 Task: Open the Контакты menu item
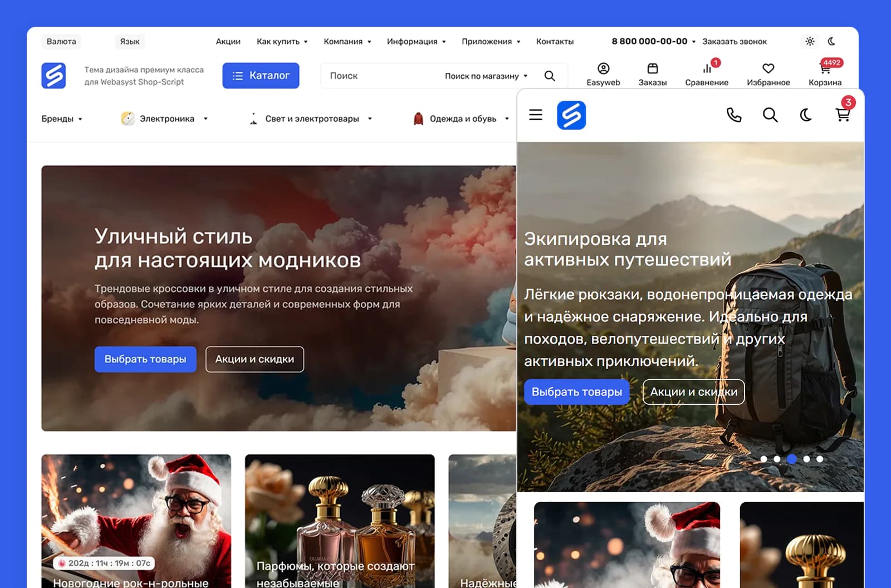[555, 42]
